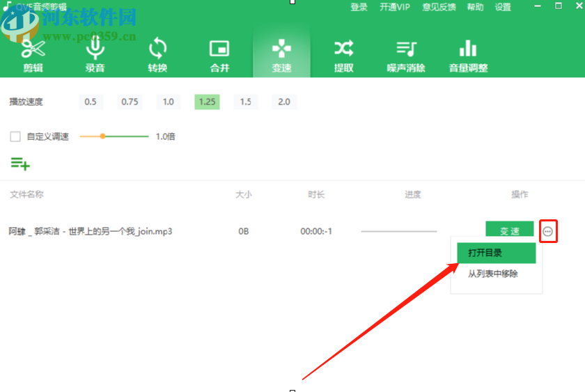Click the add files list-plus icon
This screenshot has width=585, height=392.
pos(20,164)
